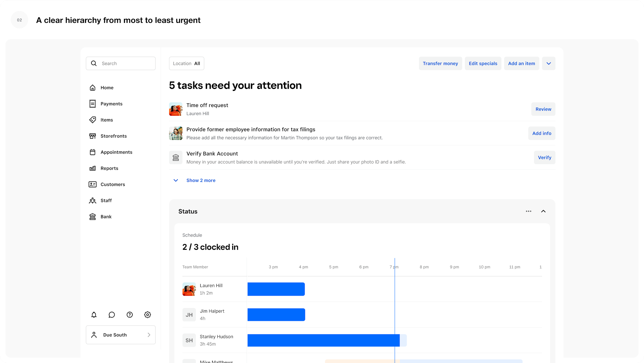This screenshot has height=363, width=644.
Task: Click the Home house icon
Action: 92,88
